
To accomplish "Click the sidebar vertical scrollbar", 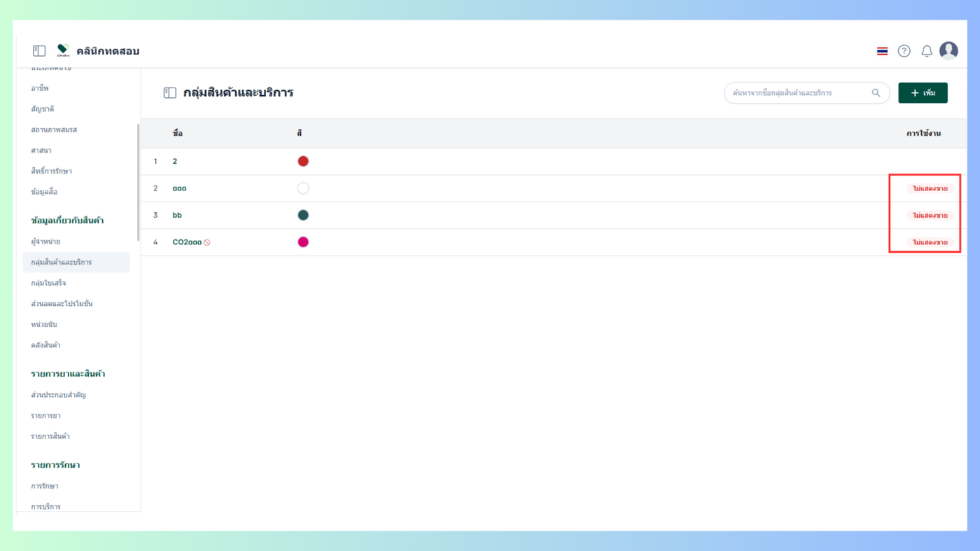I will point(138,182).
